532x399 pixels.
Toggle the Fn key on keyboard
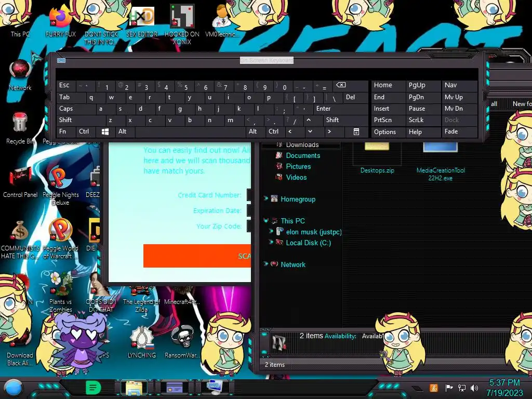(x=66, y=131)
